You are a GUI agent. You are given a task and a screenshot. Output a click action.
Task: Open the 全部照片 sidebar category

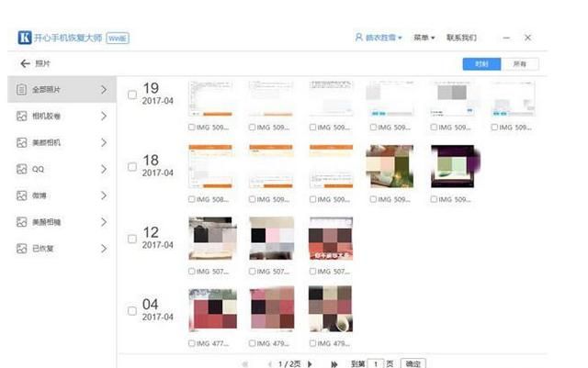[x=62, y=90]
